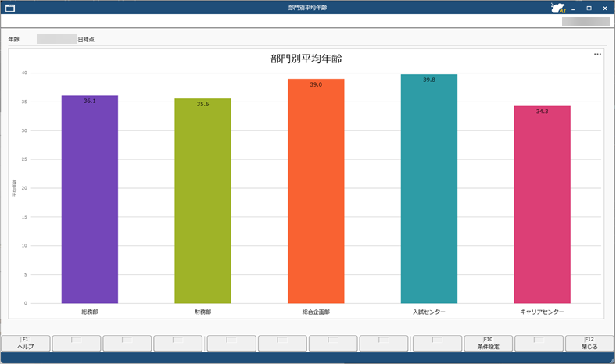Click the 財務部 axis label
The image size is (616, 364).
[202, 312]
